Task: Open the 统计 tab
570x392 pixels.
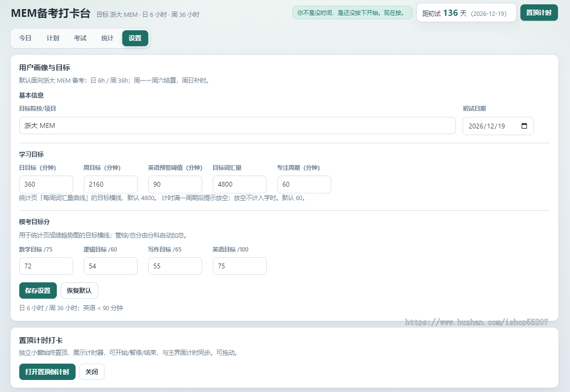Action: [x=107, y=38]
